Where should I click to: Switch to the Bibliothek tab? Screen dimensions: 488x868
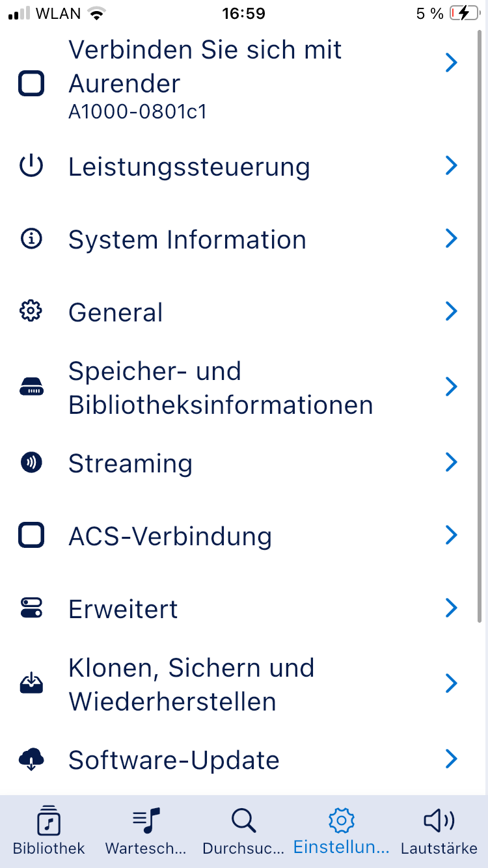pyautogui.click(x=49, y=830)
